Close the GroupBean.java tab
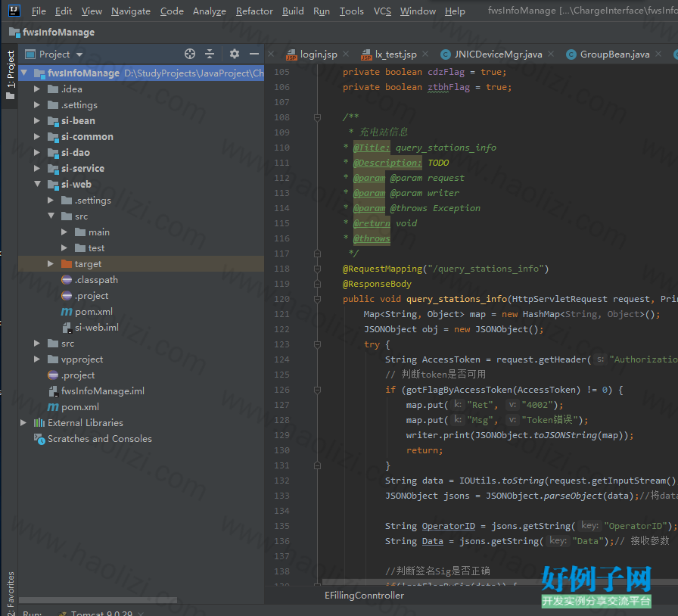 tap(658, 54)
